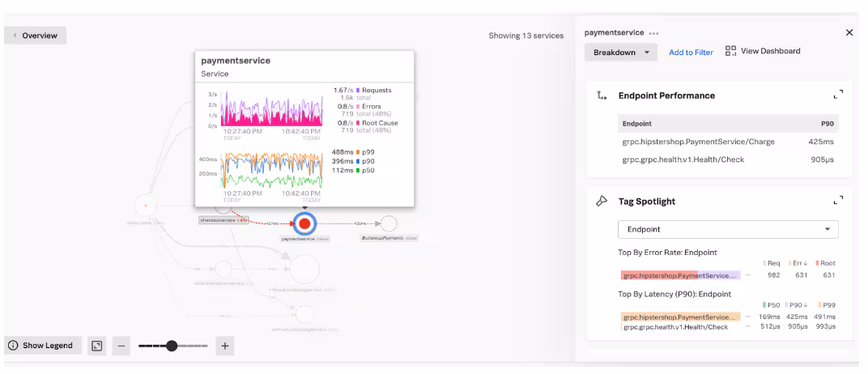868x374 pixels.
Task: Click the zoom level slider handle
Action: (171, 346)
